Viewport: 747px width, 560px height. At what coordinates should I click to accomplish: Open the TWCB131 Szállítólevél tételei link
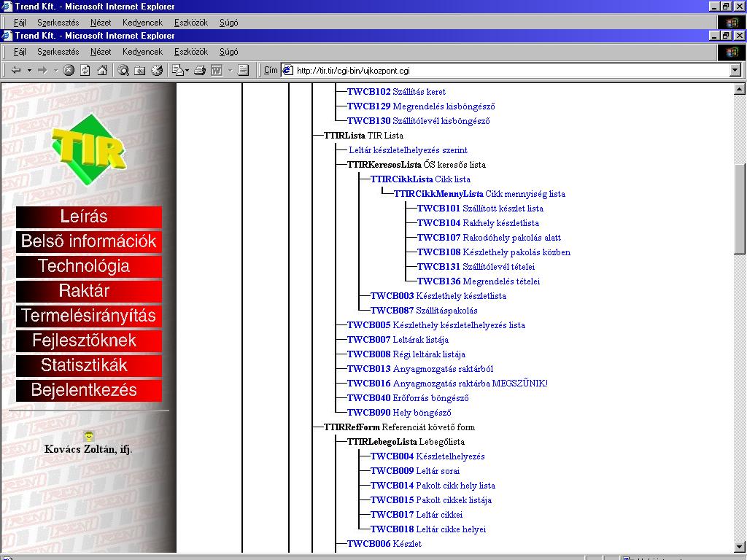click(x=476, y=267)
